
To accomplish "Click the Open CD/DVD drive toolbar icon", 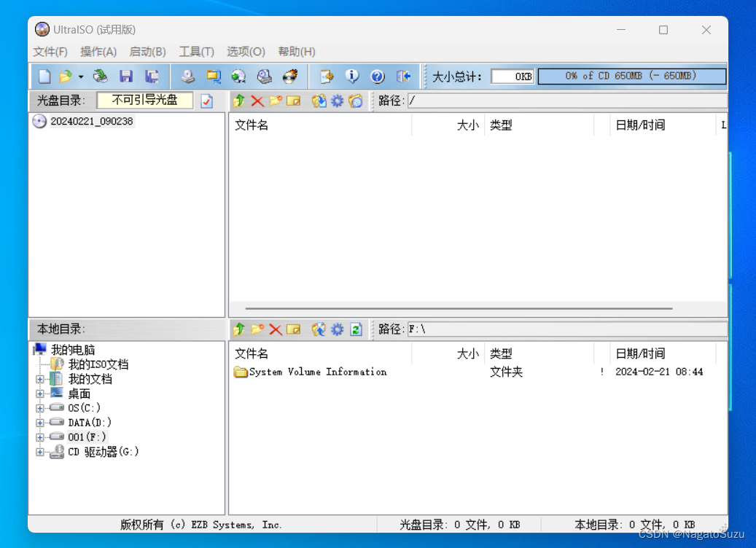I will pos(101,76).
